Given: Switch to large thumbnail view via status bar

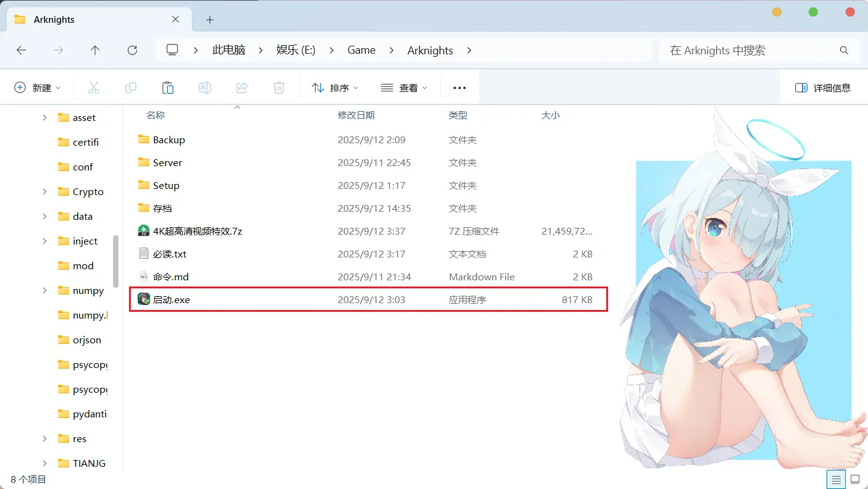Looking at the screenshot, I should click(x=856, y=479).
